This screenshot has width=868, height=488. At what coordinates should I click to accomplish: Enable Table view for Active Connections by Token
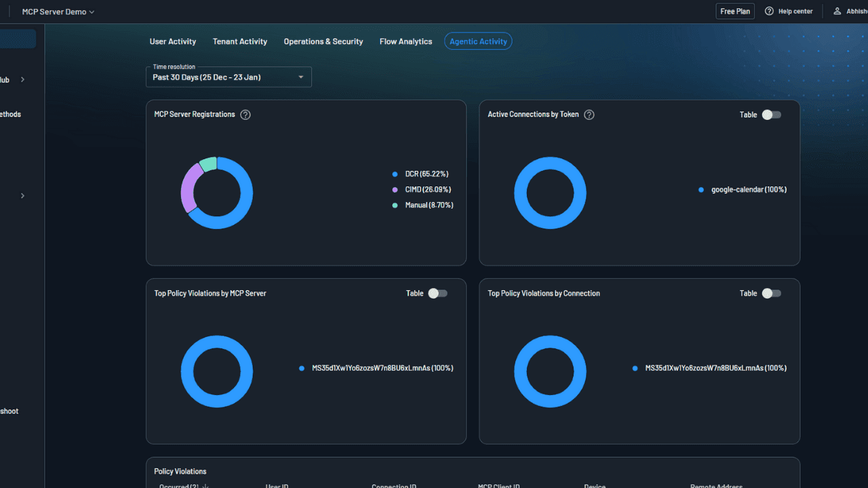point(771,115)
